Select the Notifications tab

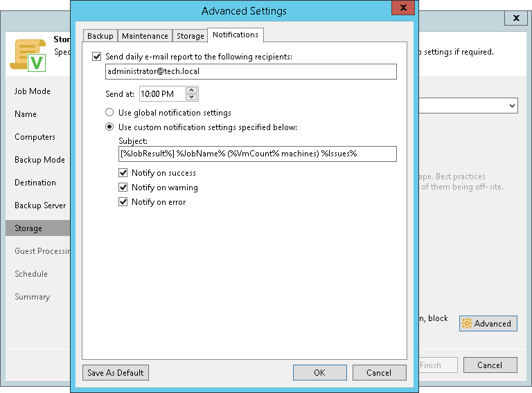pos(236,35)
